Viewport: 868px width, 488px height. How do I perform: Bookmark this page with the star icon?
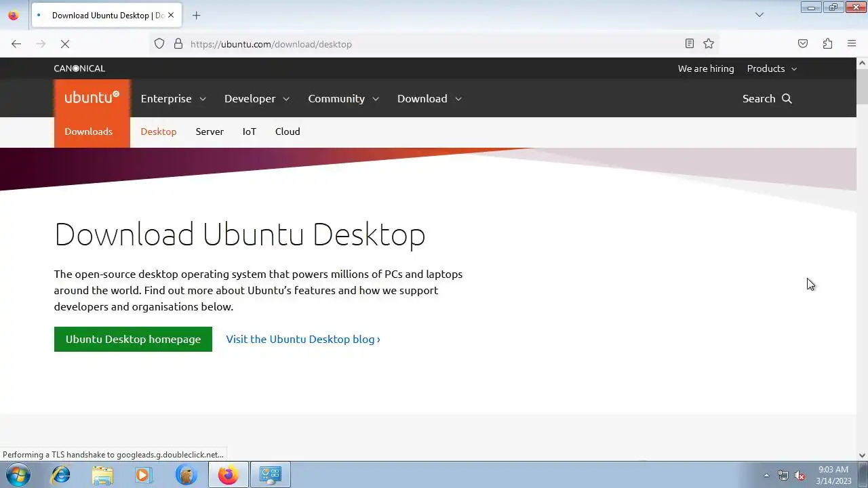[709, 44]
